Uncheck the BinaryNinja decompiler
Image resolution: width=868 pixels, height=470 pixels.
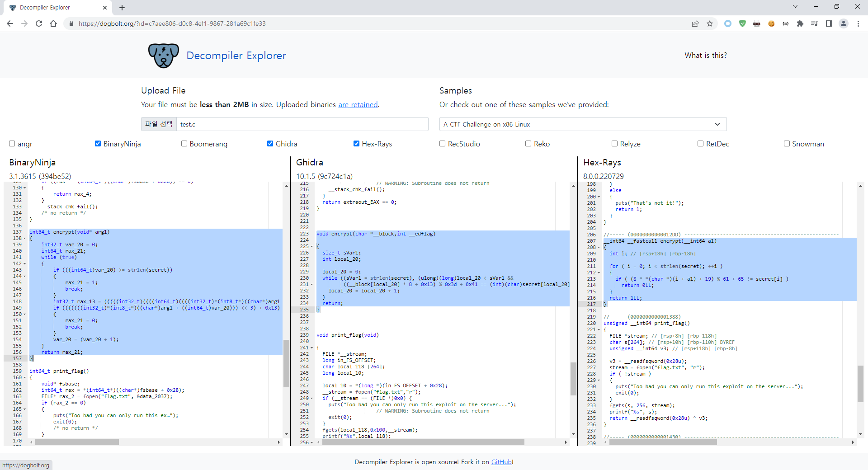tap(98, 144)
